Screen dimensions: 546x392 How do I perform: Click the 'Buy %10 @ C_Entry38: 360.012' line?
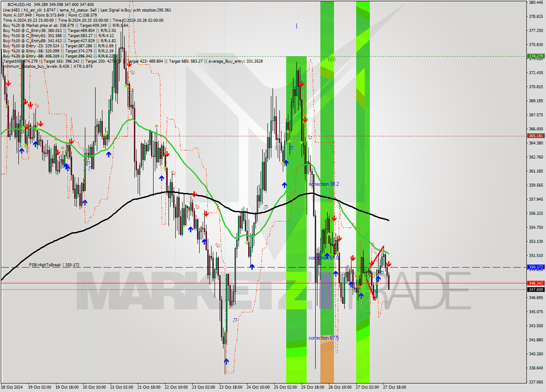point(59,30)
